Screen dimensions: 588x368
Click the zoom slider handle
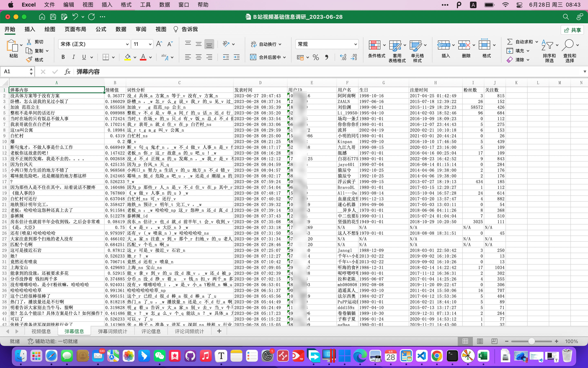pos(532,341)
